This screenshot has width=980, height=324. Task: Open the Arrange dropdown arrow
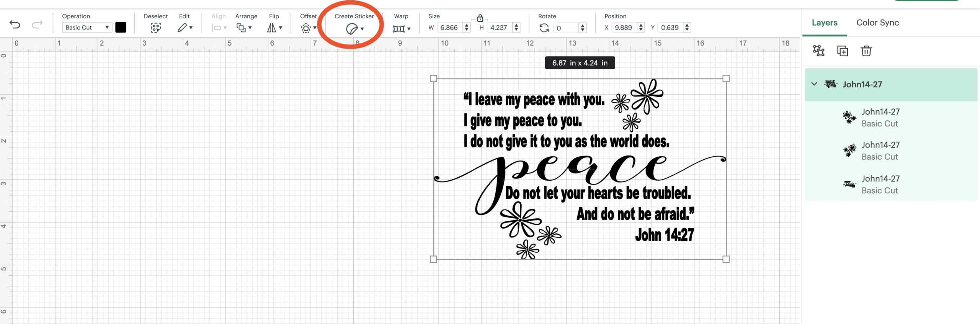[x=250, y=28]
